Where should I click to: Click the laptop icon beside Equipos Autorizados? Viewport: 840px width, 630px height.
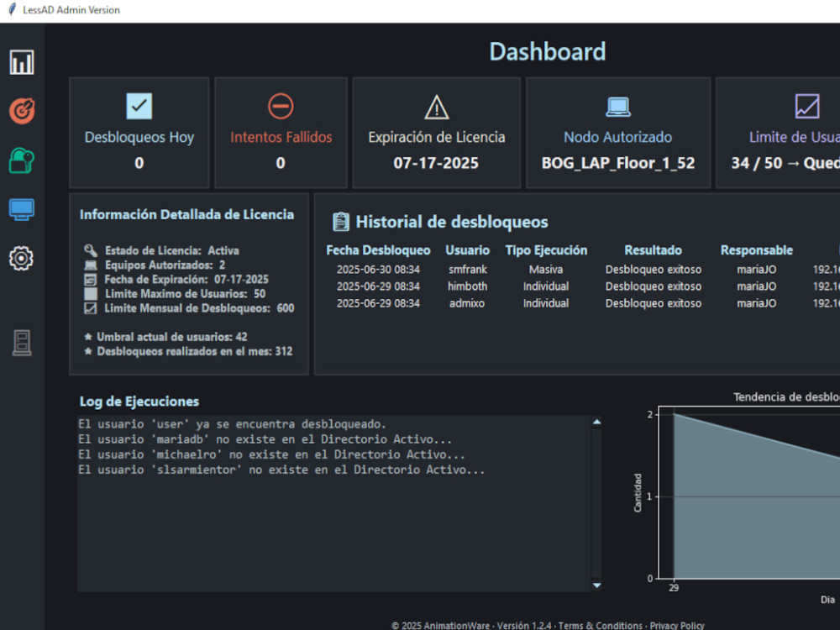point(91,265)
